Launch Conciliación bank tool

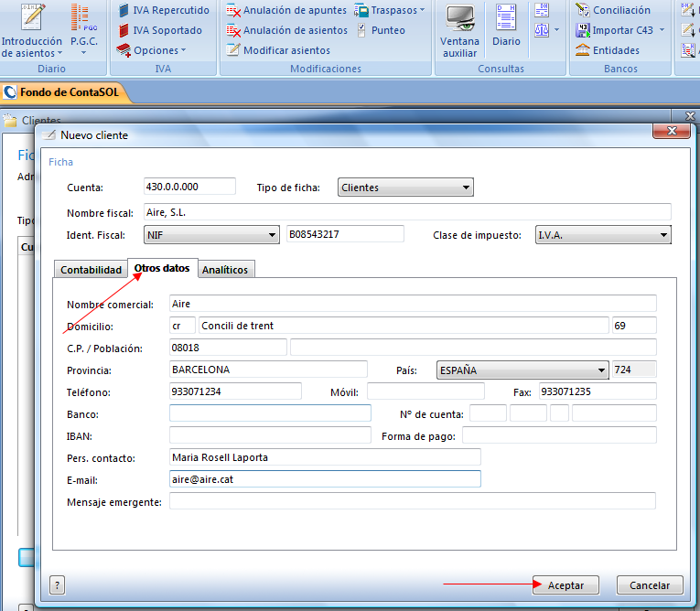[x=612, y=10]
